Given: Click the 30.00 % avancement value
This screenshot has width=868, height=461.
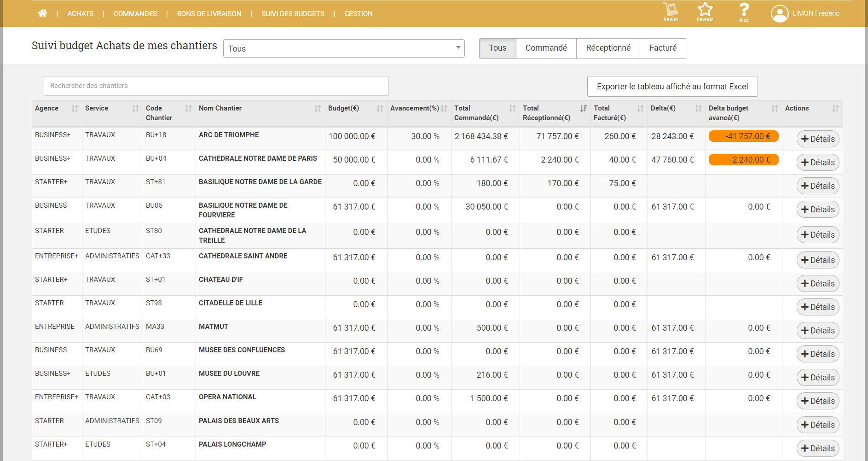Looking at the screenshot, I should tap(425, 136).
